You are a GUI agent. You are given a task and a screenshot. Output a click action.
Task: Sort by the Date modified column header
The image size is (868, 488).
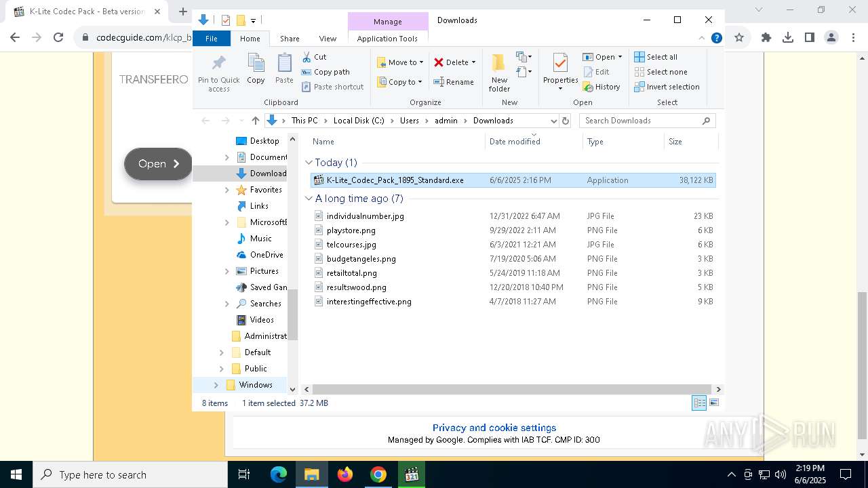tap(534, 142)
